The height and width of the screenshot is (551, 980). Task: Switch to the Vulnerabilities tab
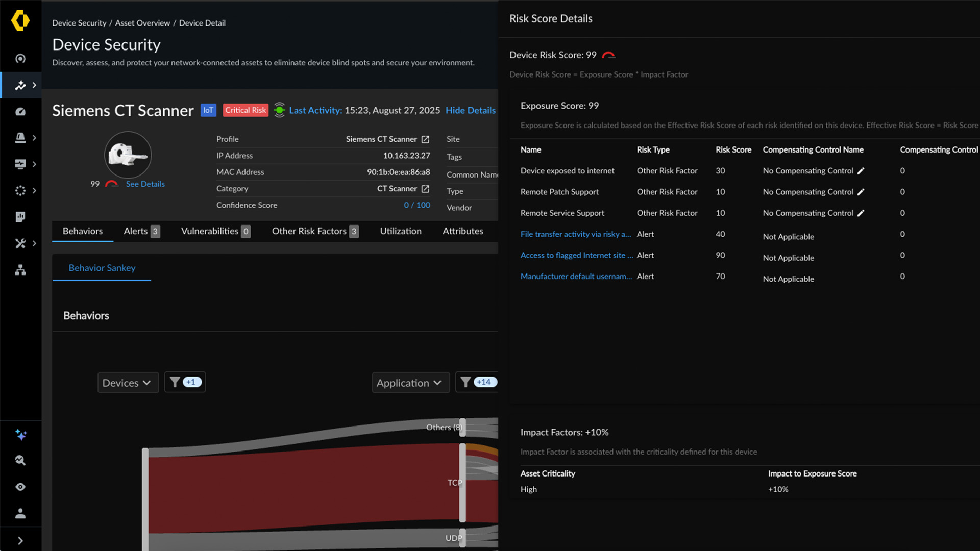(210, 231)
